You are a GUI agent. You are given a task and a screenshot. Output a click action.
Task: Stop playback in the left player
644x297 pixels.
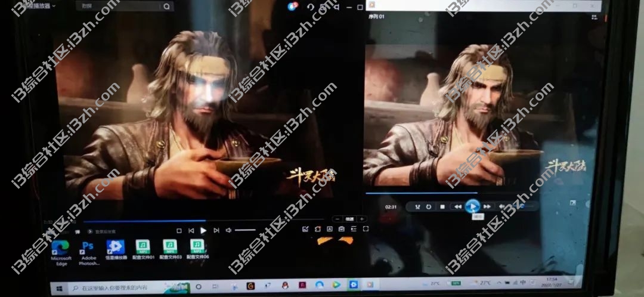[179, 230]
